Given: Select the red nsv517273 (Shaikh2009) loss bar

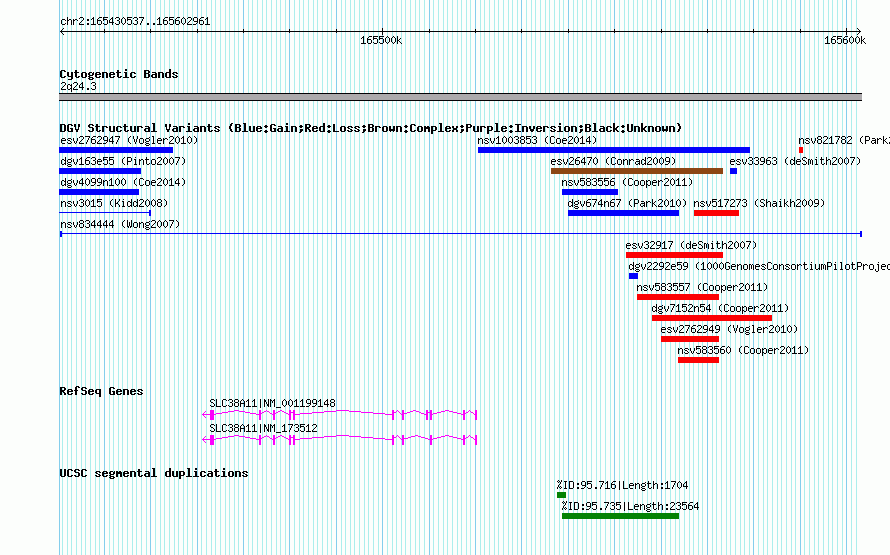Looking at the screenshot, I should (x=716, y=213).
